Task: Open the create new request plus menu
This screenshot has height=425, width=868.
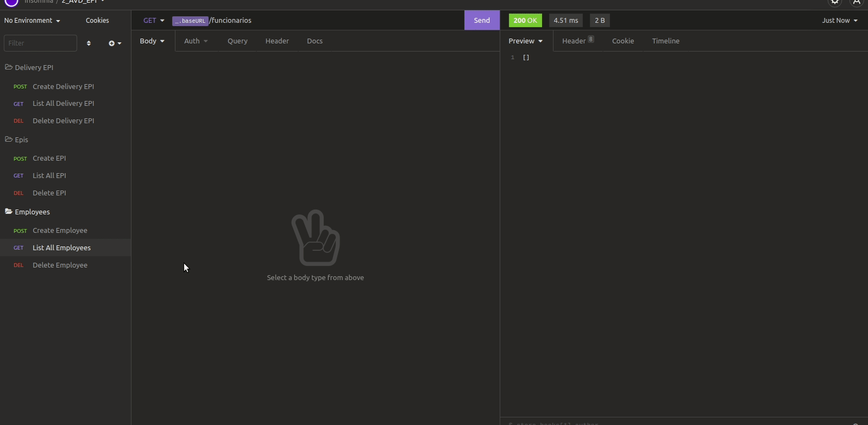Action: pyautogui.click(x=115, y=43)
